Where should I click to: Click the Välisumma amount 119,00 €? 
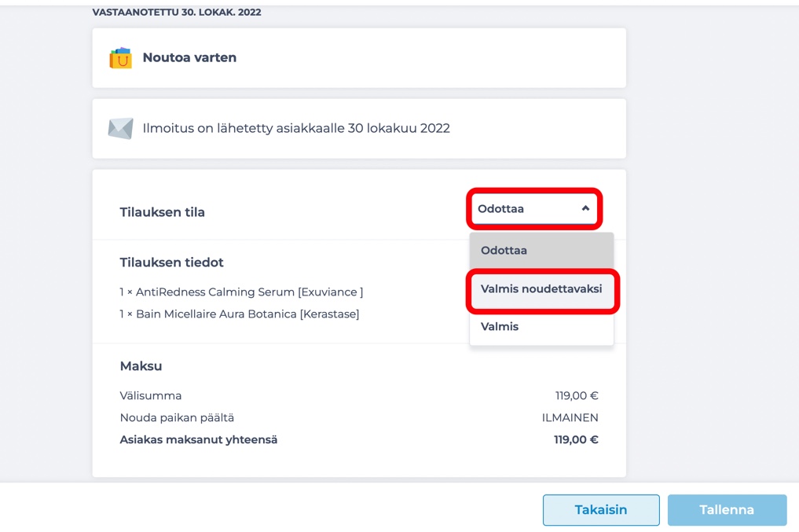pyautogui.click(x=577, y=395)
